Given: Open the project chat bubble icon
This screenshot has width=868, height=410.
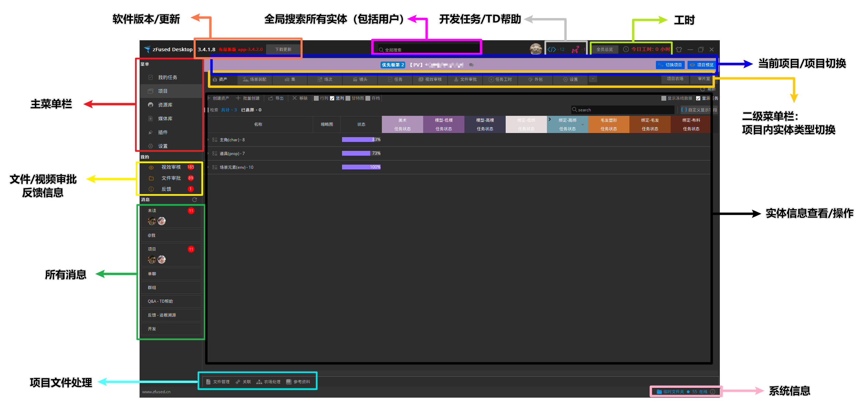Looking at the screenshot, I should point(471,65).
